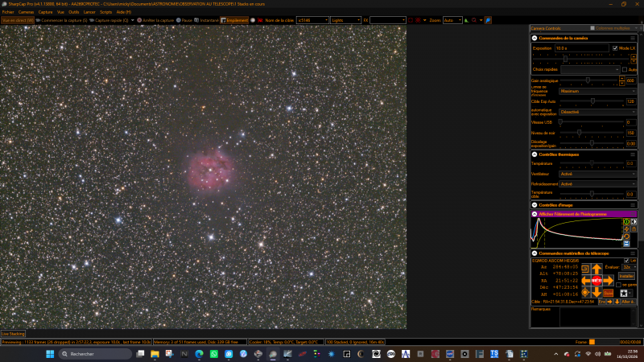Click the histogram horizontal stretch arrows icon
This screenshot has height=362, width=644.
pos(634,222)
